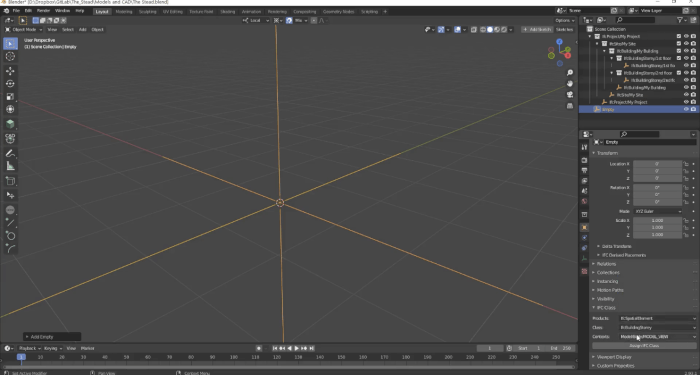Open the IFC Class IfcBuildingStorey dropdown
700x375 pixels.
point(658,328)
